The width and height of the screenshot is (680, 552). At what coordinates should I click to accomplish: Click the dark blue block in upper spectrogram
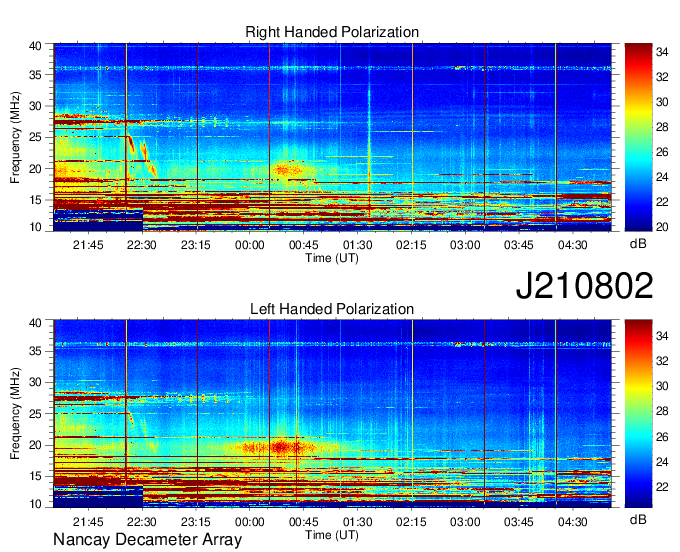(98, 220)
